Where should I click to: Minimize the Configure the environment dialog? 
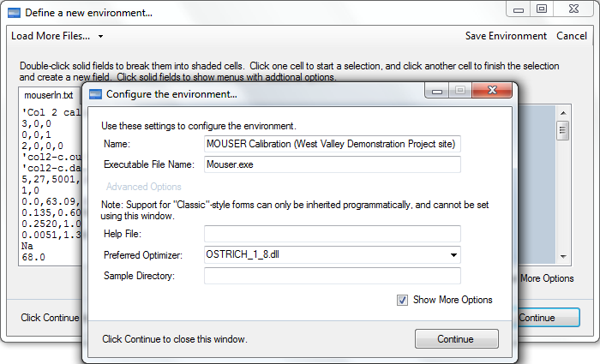pyautogui.click(x=437, y=91)
